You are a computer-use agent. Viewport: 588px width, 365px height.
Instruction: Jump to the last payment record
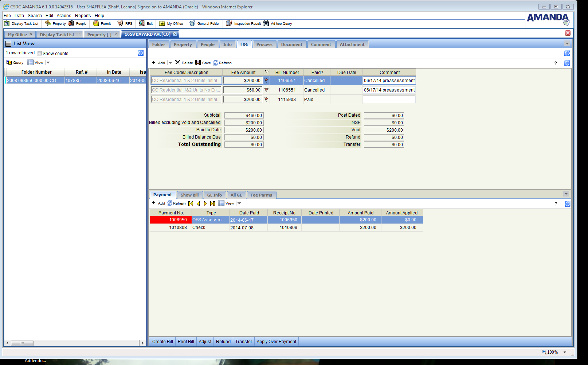click(x=212, y=203)
